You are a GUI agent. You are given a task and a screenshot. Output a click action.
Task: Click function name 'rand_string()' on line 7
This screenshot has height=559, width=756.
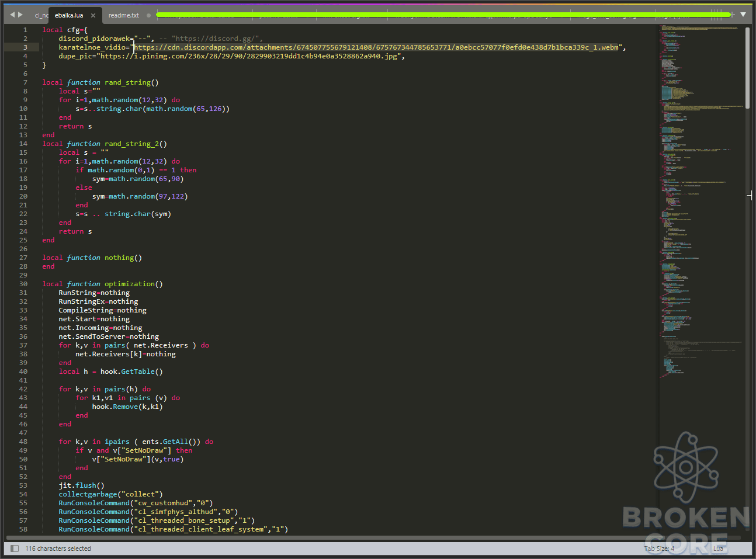click(x=131, y=82)
